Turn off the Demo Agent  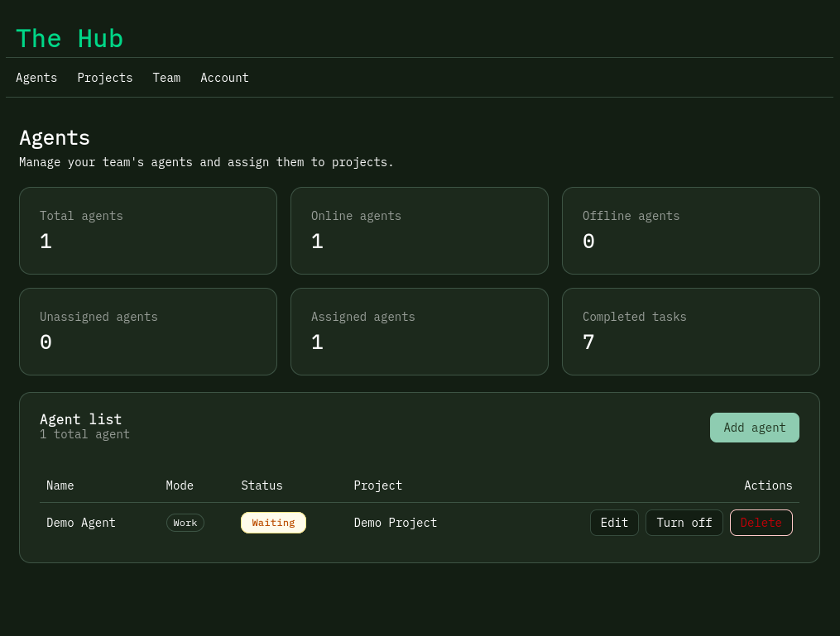pyautogui.click(x=684, y=522)
